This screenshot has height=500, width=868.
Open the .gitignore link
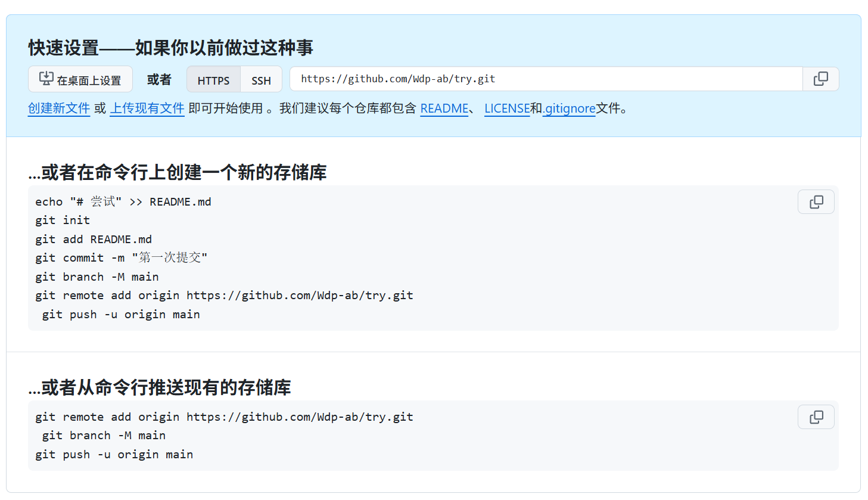[x=570, y=108]
